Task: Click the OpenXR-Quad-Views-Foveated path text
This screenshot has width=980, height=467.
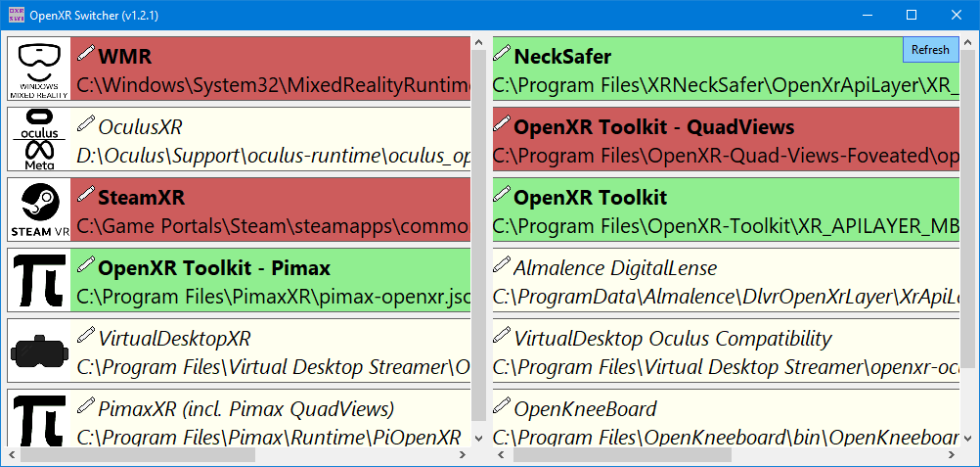Action: tap(726, 157)
